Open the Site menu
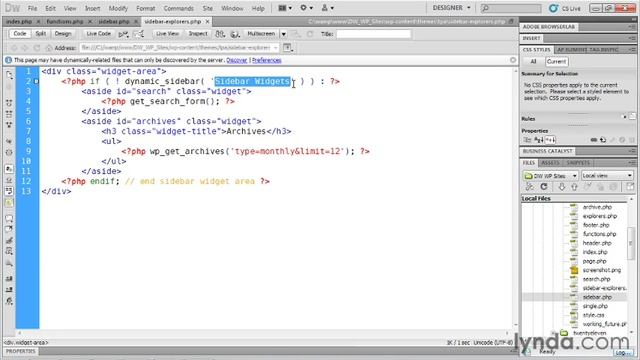Screen dimensions: 640x360 (208, 8)
